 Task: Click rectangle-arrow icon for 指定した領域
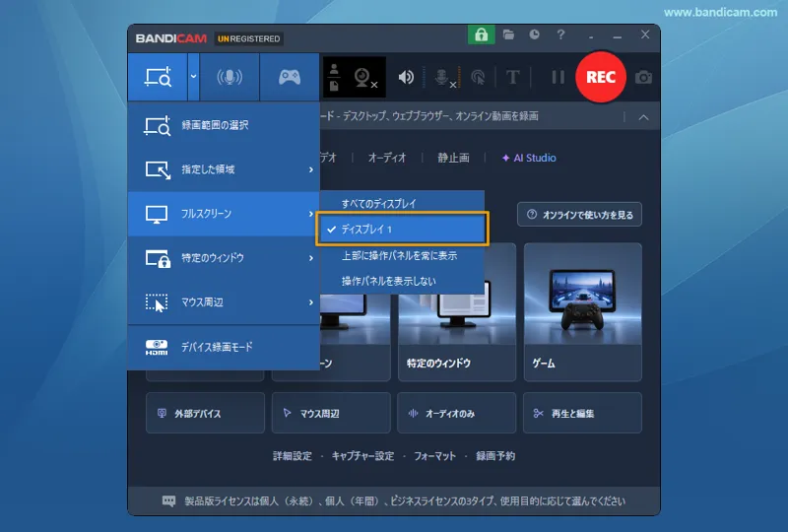point(158,170)
